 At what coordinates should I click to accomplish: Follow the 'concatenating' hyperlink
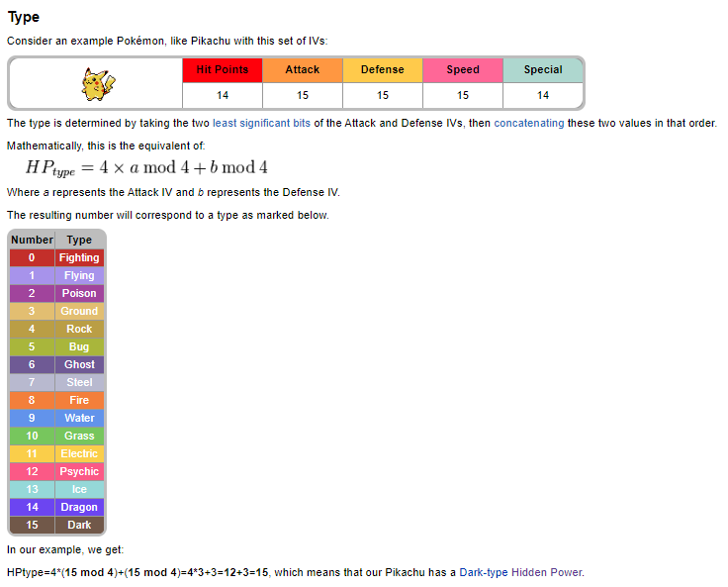529,123
